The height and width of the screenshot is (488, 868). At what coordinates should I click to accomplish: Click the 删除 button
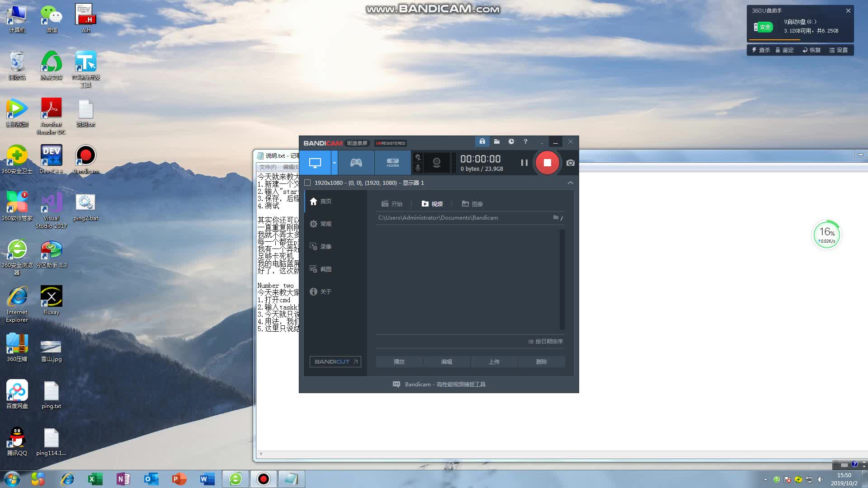[x=542, y=362]
